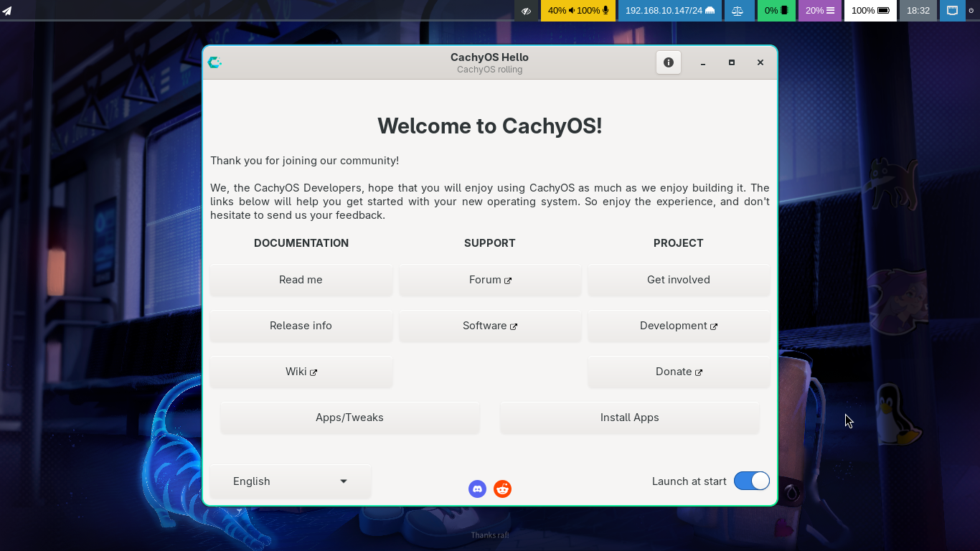Viewport: 980px width, 551px height.
Task: Toggle the Launch at start switch
Action: coord(752,481)
